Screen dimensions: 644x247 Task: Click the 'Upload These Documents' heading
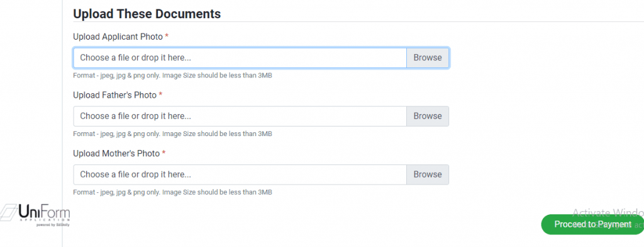(147, 14)
